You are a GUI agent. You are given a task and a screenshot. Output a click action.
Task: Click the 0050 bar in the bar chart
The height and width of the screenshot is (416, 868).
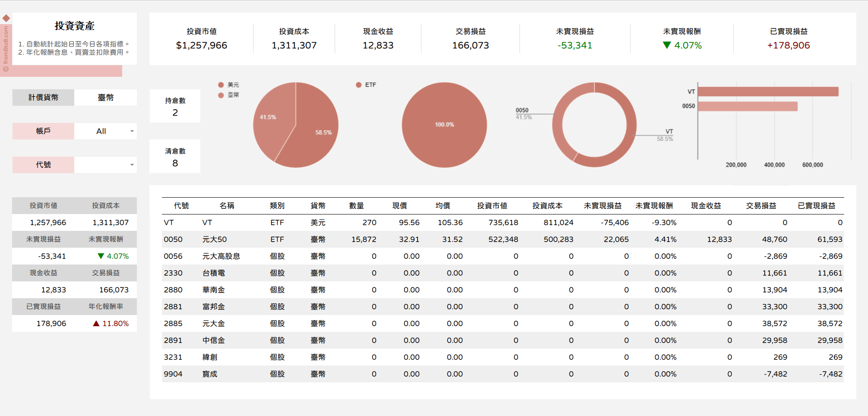point(748,106)
